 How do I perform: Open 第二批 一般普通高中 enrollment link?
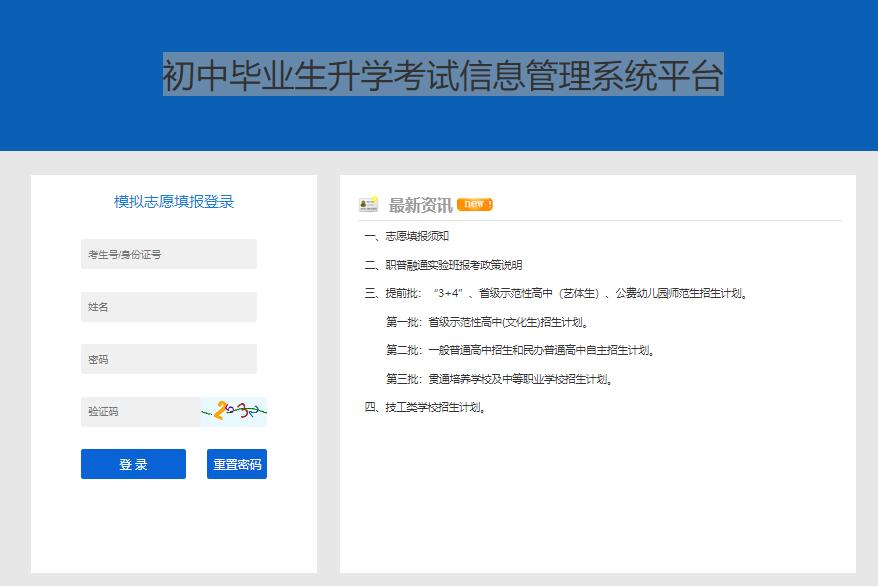point(520,350)
